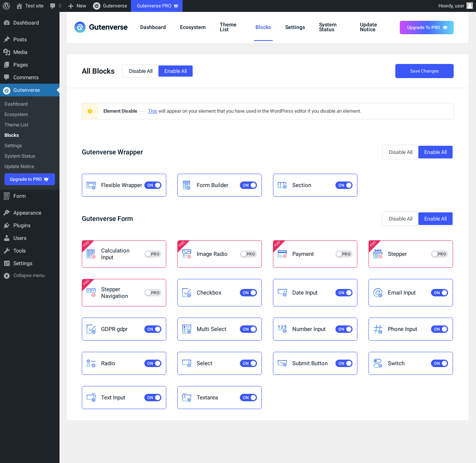Disable the Textarea block toggle
This screenshot has height=463, width=476.
248,398
